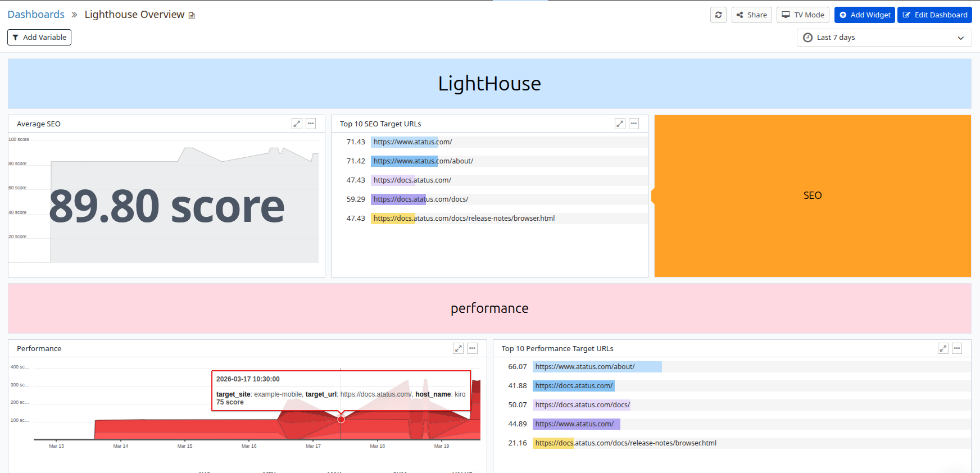Expand Top 10 Performance Target URLs widget
980x473 pixels.
[943, 348]
